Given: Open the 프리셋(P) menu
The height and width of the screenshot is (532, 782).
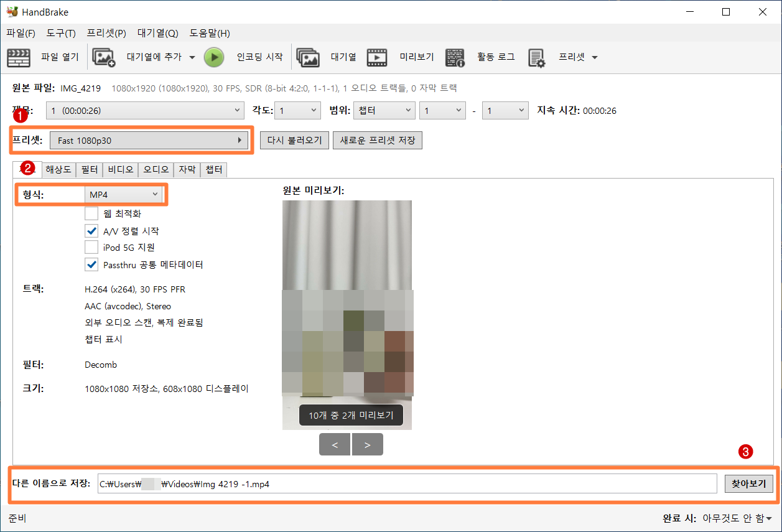Looking at the screenshot, I should click(x=106, y=33).
